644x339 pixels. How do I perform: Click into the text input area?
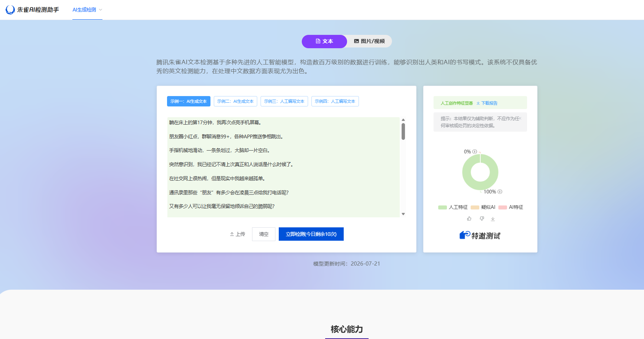284,167
